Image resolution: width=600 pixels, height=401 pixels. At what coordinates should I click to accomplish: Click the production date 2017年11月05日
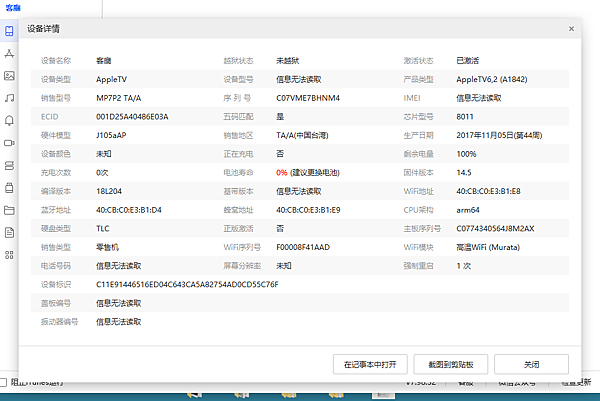(x=499, y=135)
